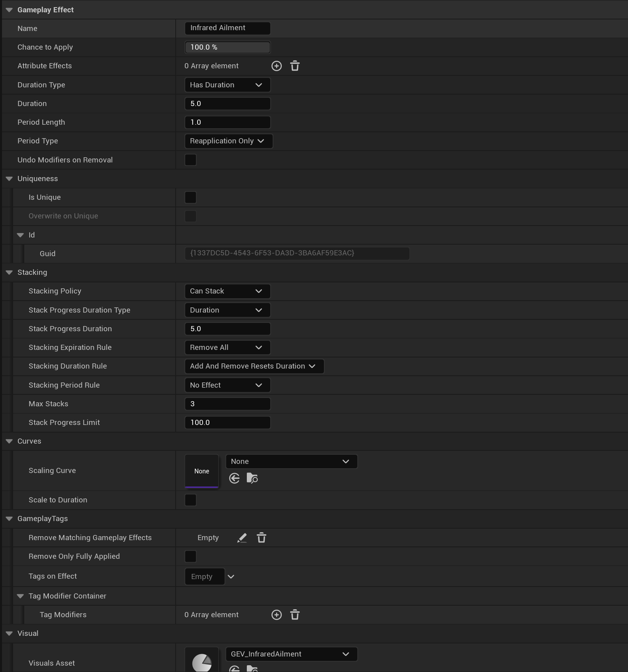Click the Period Length value field
628x672 pixels.
point(228,122)
